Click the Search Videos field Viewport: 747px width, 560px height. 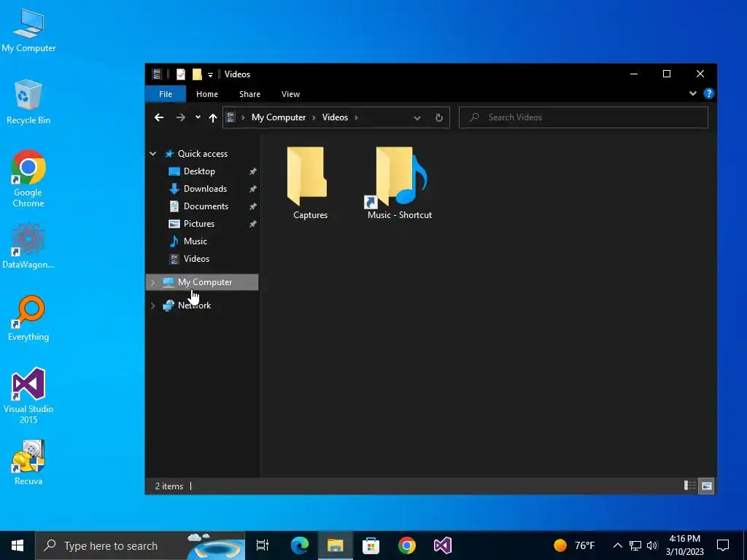coord(583,117)
